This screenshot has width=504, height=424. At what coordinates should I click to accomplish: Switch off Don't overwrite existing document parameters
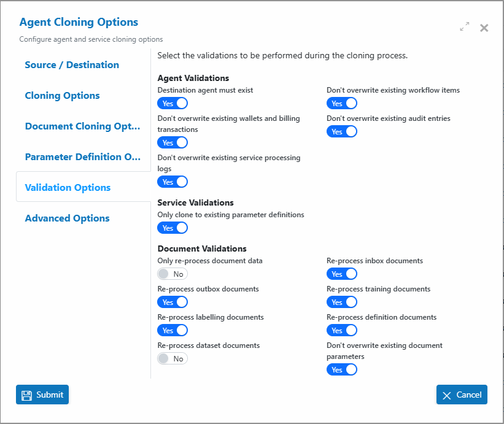(x=342, y=370)
